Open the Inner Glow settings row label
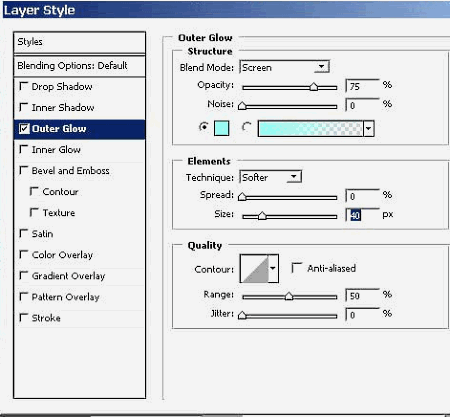This screenshot has width=450, height=417. (56, 150)
